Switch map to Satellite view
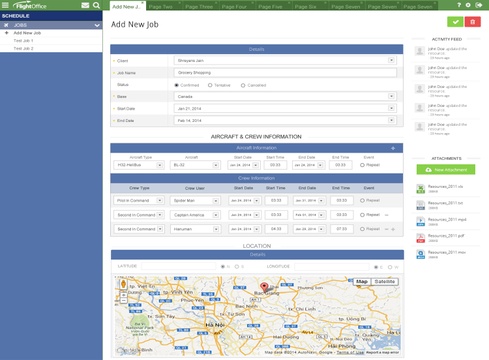The width and height of the screenshot is (489, 360). pos(384,282)
